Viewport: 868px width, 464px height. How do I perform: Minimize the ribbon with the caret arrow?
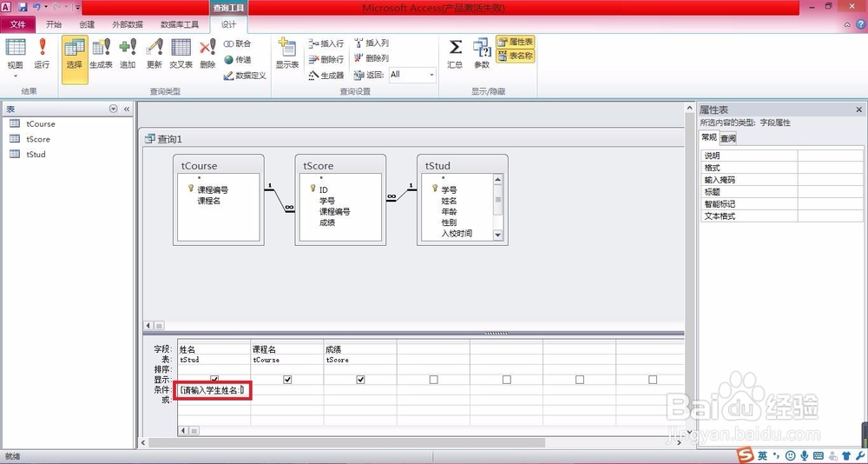point(847,24)
